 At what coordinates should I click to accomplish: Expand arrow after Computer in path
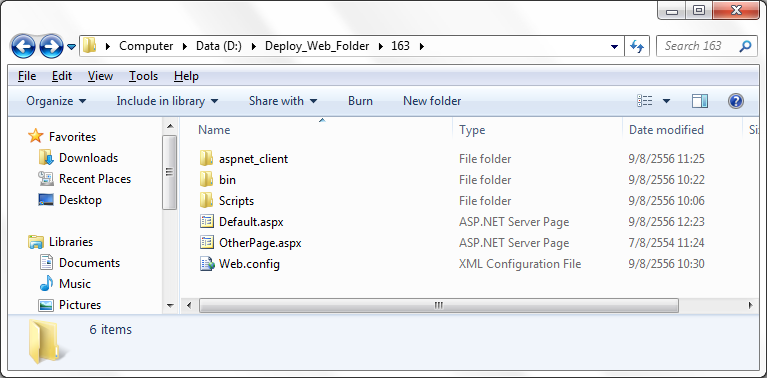[184, 46]
